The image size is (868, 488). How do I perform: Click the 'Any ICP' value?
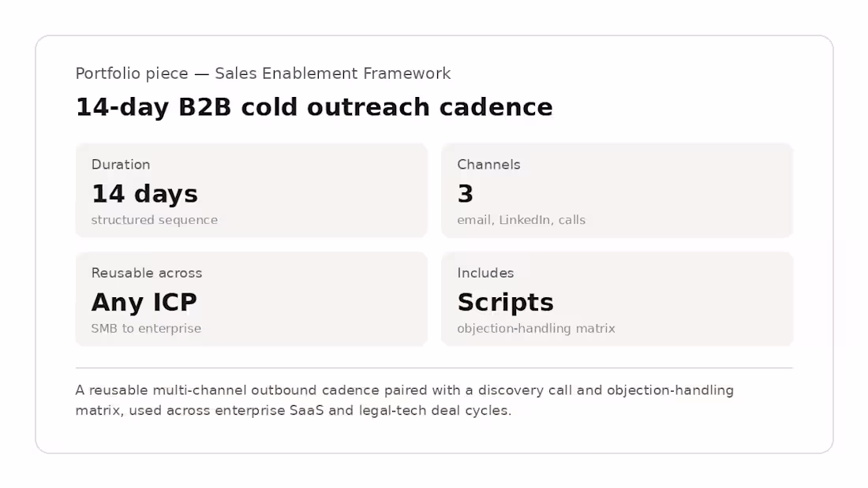[x=144, y=302]
